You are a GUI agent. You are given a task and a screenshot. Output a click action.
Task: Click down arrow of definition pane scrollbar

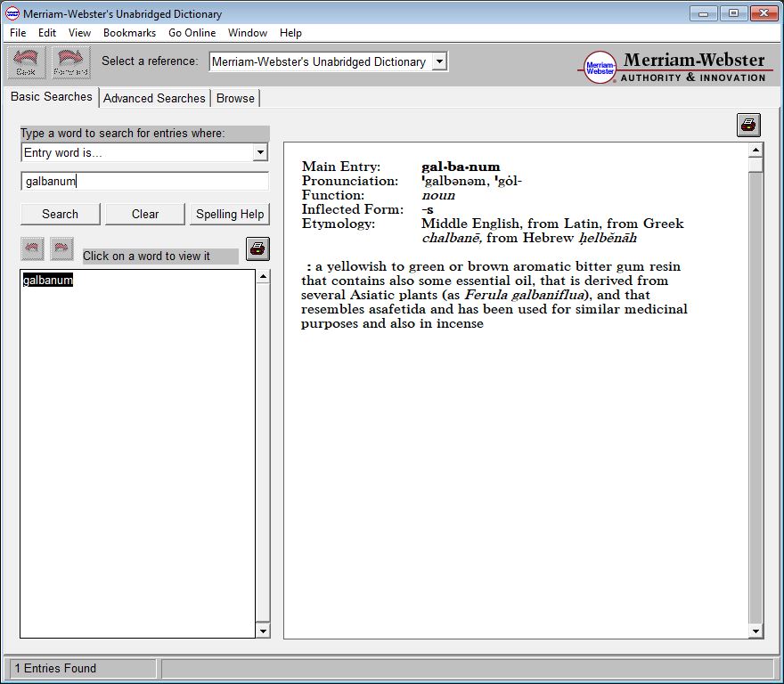[755, 631]
